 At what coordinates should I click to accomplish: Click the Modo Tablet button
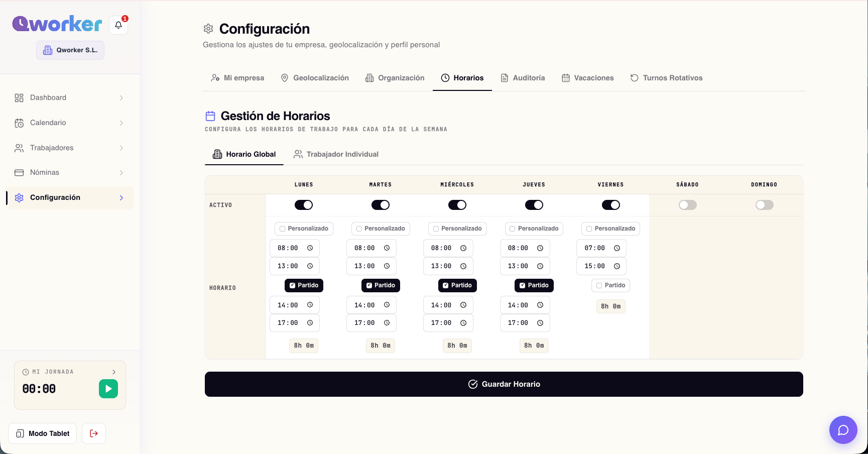[x=43, y=433]
